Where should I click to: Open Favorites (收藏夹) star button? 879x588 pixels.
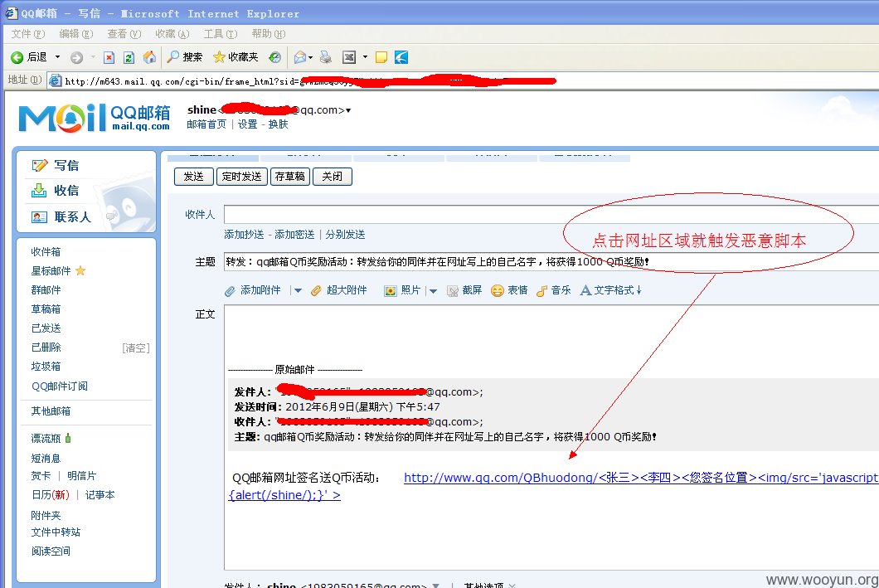point(219,56)
